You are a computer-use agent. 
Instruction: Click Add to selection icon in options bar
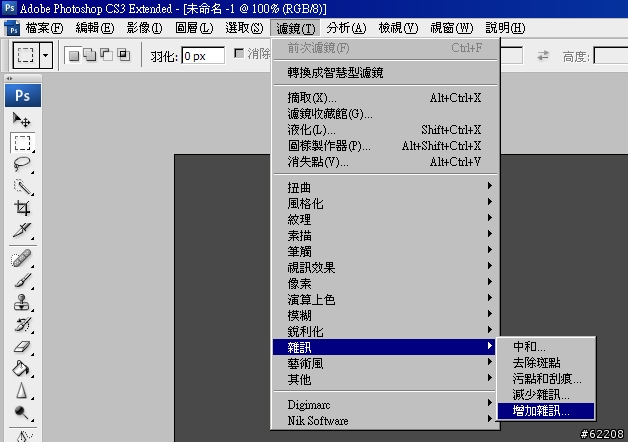click(x=91, y=55)
